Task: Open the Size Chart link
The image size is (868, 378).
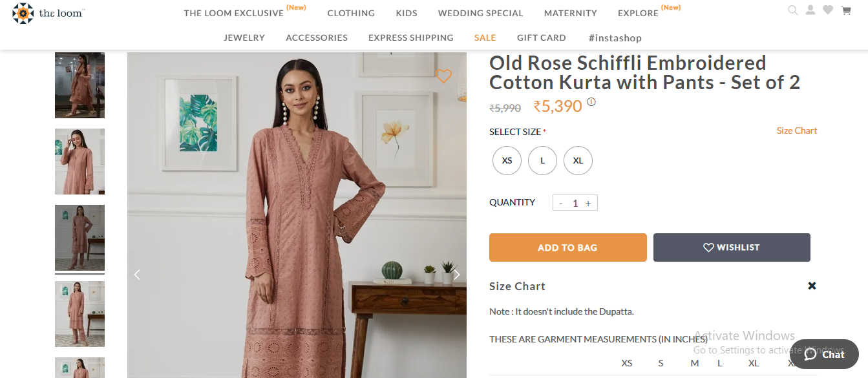Action: pos(796,131)
